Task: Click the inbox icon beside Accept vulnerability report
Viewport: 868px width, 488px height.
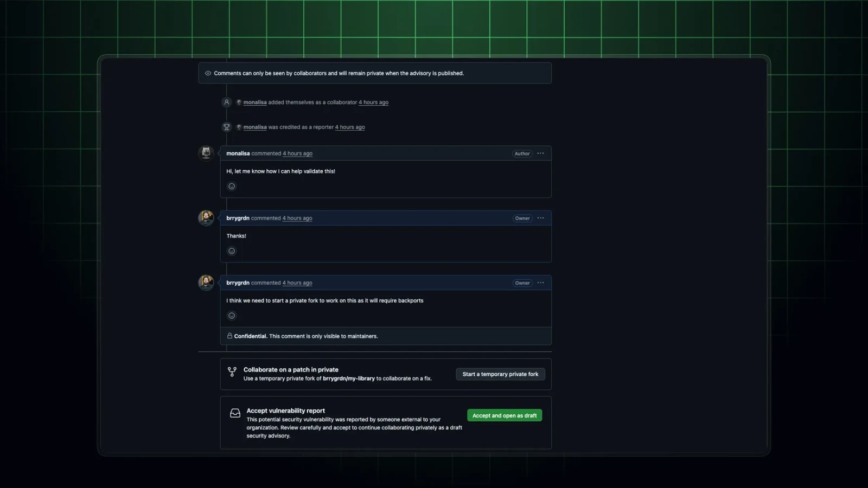Action: [235, 413]
